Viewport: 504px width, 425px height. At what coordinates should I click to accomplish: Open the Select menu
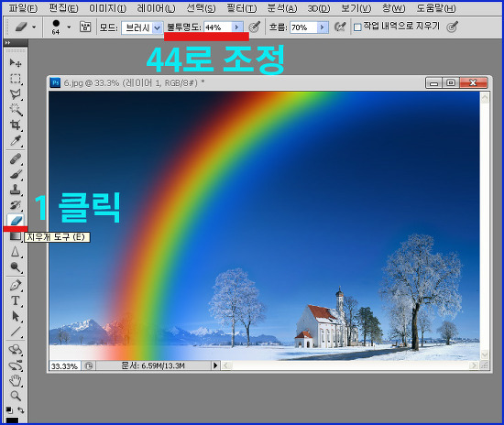[x=201, y=8]
